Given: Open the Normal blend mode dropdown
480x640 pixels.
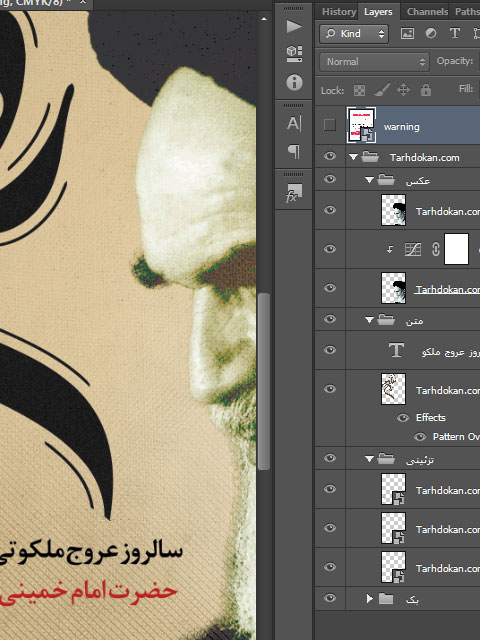Looking at the screenshot, I should click(374, 62).
